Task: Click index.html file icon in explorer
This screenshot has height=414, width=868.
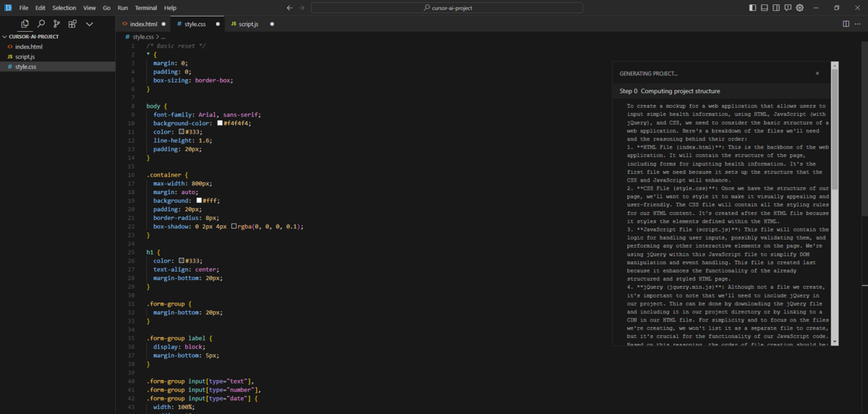Action: [9, 46]
